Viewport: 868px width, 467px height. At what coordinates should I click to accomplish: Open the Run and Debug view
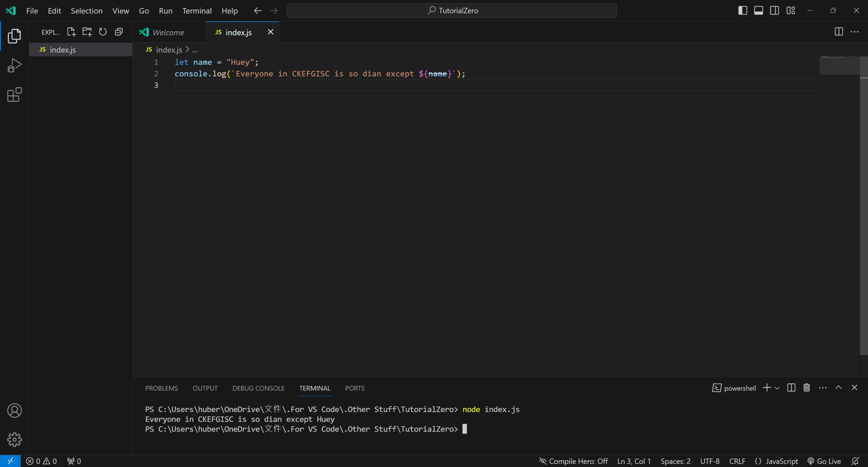[14, 65]
